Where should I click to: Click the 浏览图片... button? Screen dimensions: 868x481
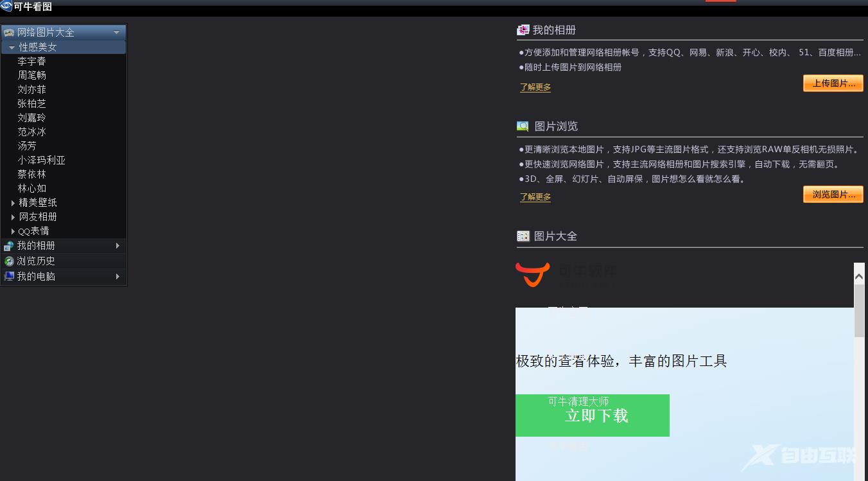(x=833, y=195)
